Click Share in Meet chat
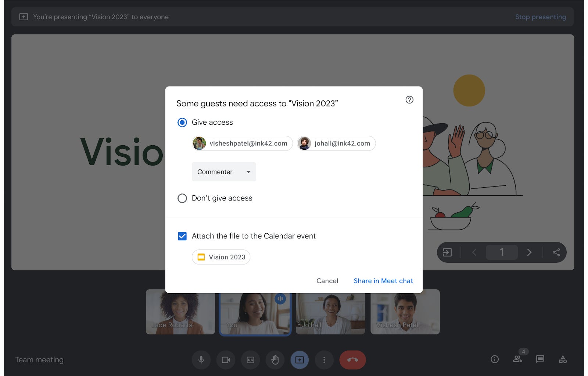588x376 pixels. click(383, 281)
